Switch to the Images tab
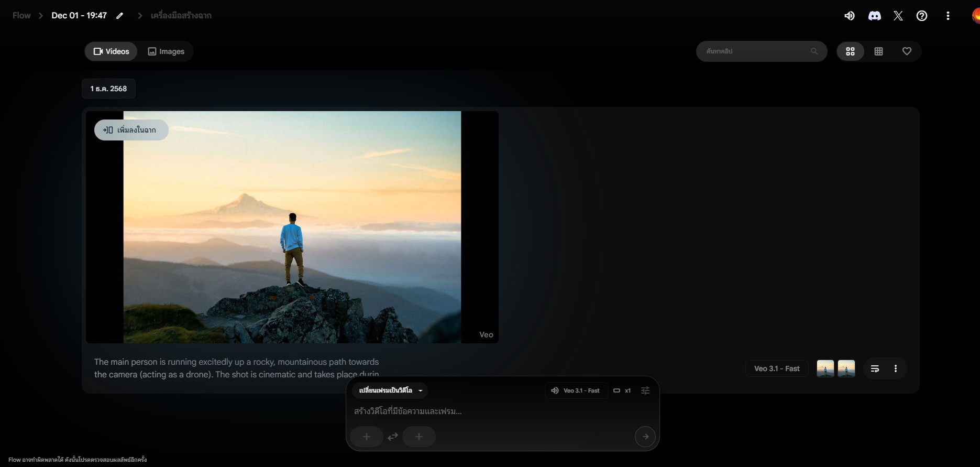 tap(166, 51)
